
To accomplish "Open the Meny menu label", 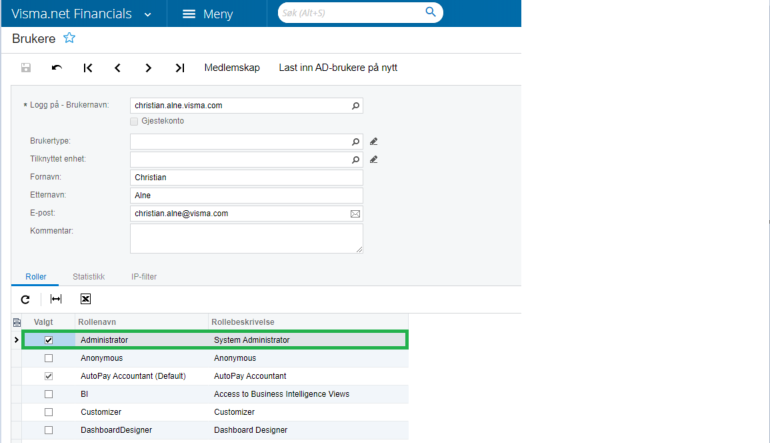I will [218, 14].
